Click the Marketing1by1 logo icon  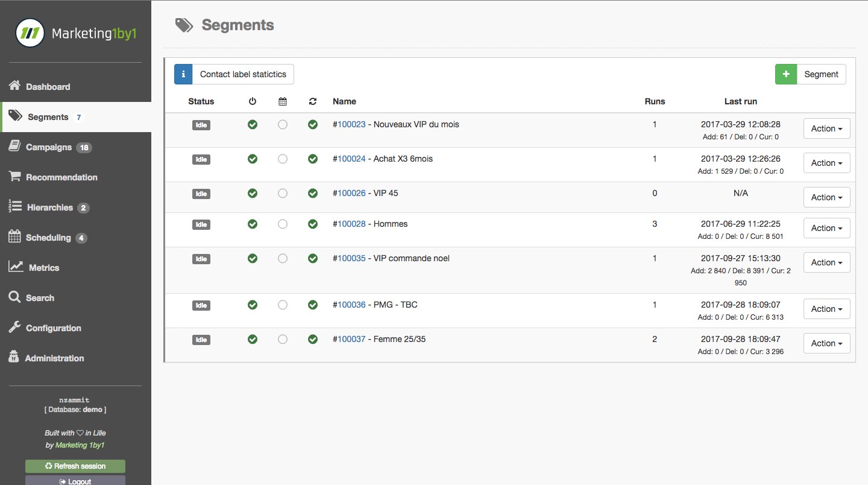[30, 33]
